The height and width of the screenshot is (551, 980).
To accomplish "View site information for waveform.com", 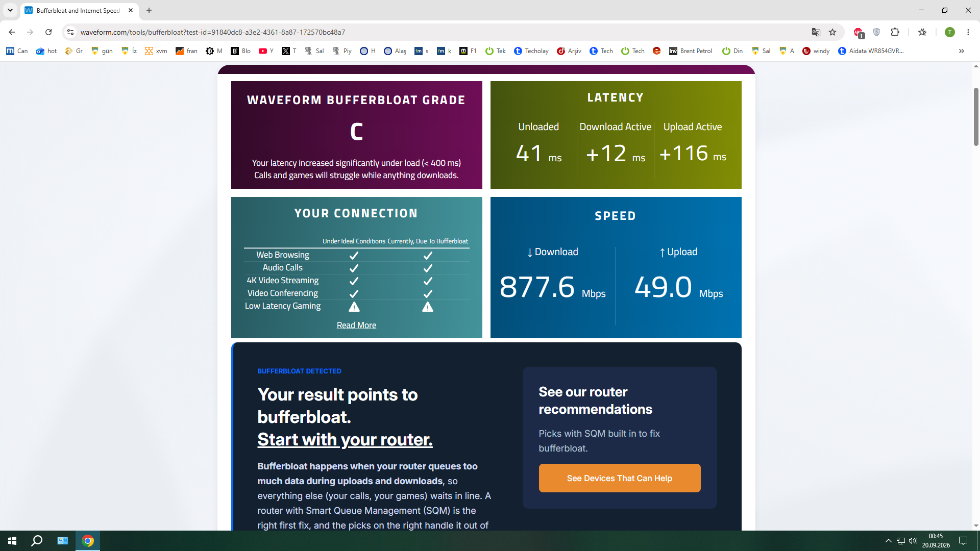I will [70, 32].
